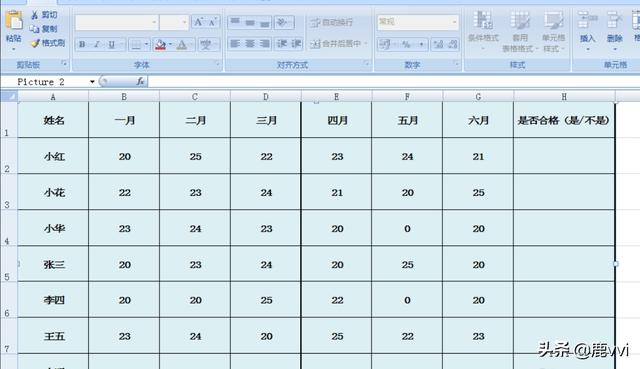Apply the font color A
Screen dimensions: 640x369
182,44
